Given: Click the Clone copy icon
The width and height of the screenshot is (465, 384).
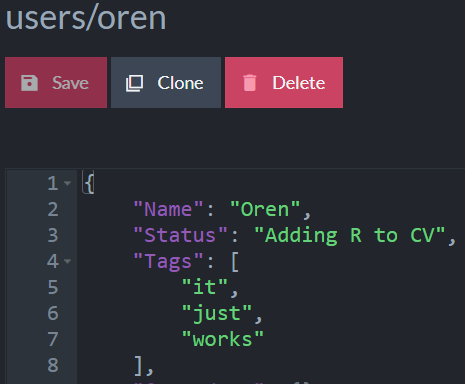Looking at the screenshot, I should click(x=134, y=83).
